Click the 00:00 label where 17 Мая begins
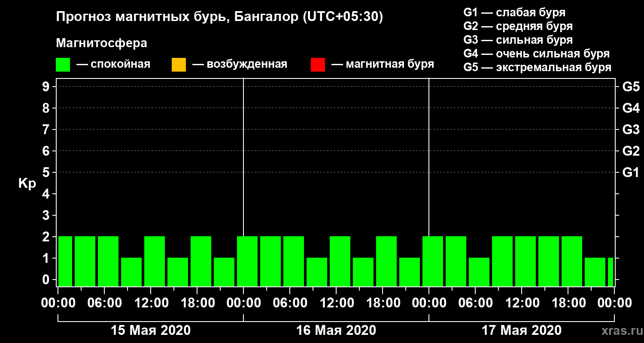Screen dimensions: 644x343 [429, 303]
